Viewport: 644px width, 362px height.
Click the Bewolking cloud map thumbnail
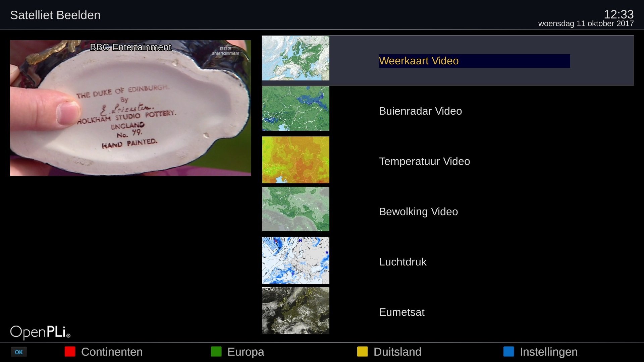pos(296,209)
